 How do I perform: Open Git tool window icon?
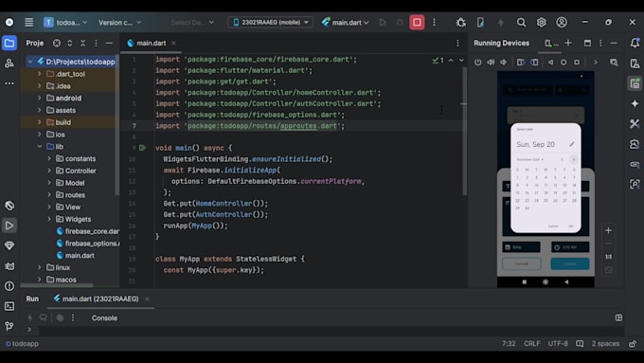click(x=9, y=326)
